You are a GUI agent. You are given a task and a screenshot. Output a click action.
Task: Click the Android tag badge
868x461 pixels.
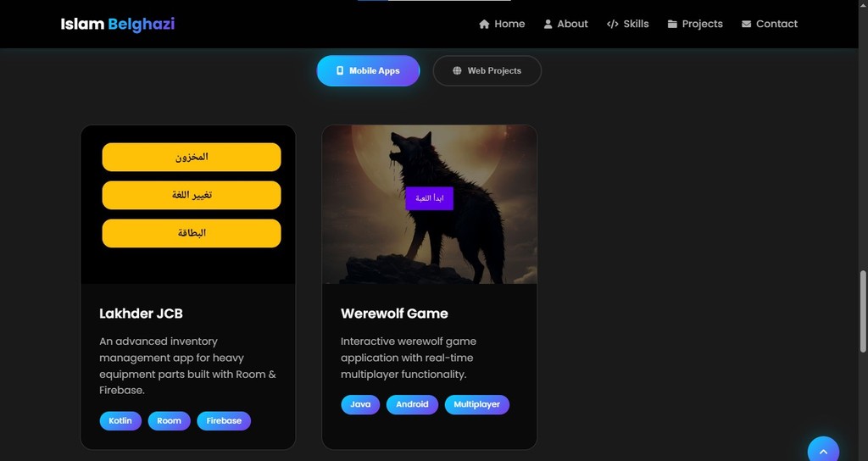pos(412,404)
